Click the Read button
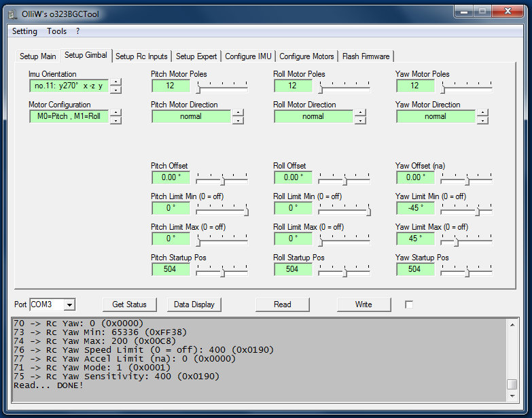532x418 pixels. pos(283,304)
